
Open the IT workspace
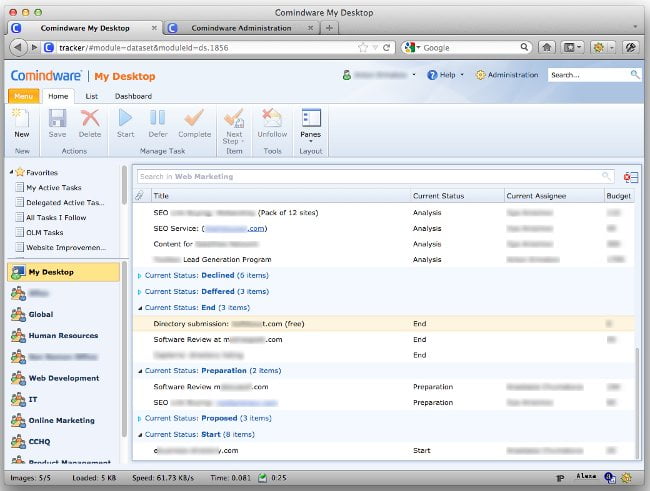pyautogui.click(x=24, y=399)
